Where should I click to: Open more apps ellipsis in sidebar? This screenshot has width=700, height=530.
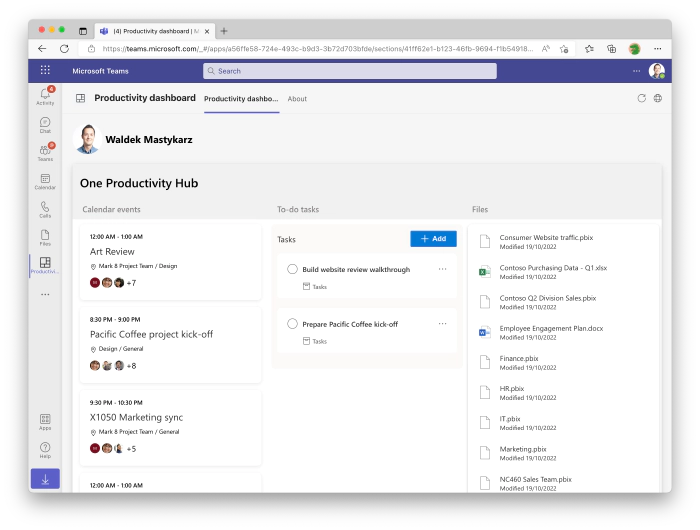[x=45, y=295]
